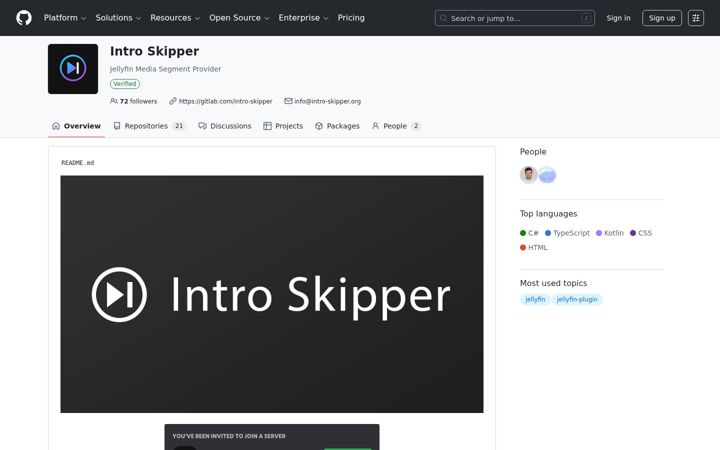Viewport: 720px width, 450px height.
Task: Click the Sign in link
Action: [618, 18]
